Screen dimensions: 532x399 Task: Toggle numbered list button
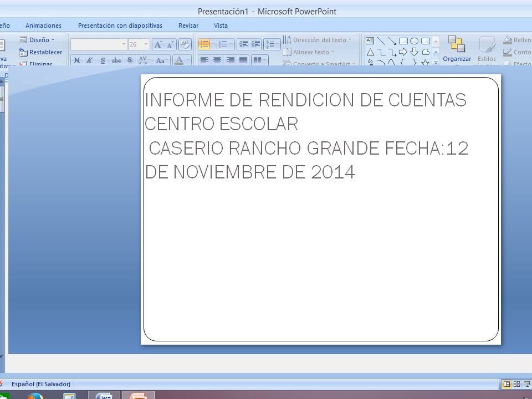[223, 44]
